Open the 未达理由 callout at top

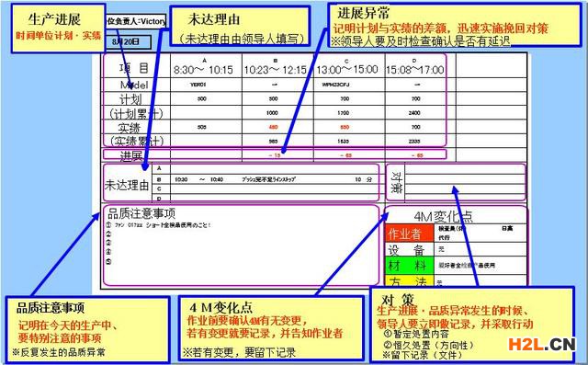pos(240,27)
